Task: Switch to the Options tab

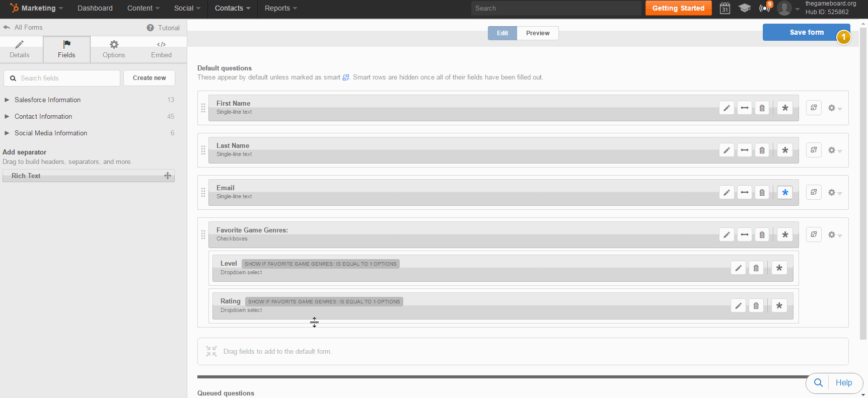Action: [x=114, y=49]
